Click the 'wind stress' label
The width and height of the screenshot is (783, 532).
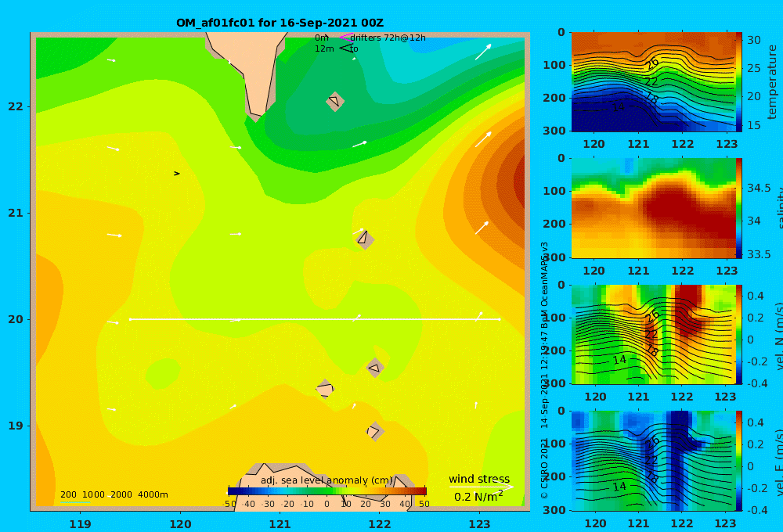tap(479, 479)
